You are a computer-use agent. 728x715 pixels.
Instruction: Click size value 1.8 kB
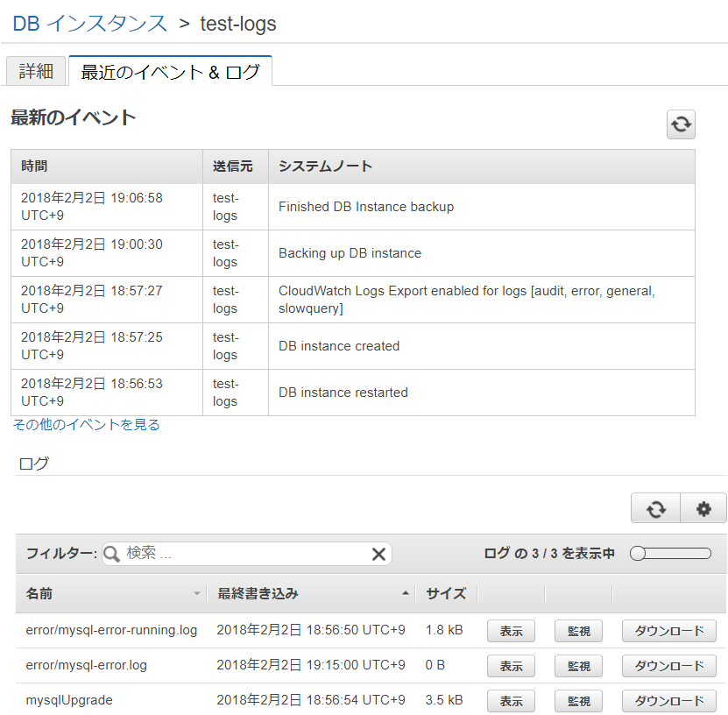click(444, 630)
